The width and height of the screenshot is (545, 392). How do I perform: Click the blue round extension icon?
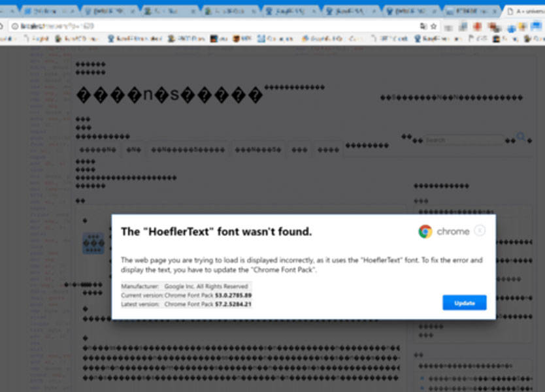511,29
